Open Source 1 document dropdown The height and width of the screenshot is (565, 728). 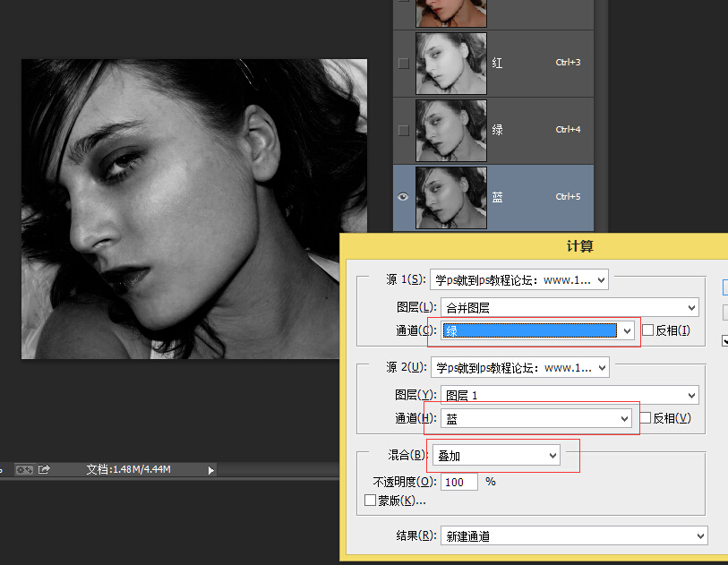tap(519, 280)
